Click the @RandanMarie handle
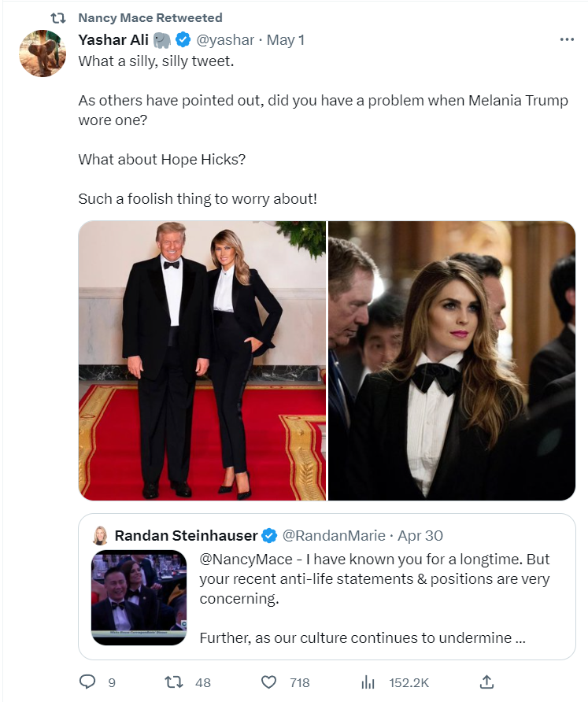 pyautogui.click(x=334, y=535)
